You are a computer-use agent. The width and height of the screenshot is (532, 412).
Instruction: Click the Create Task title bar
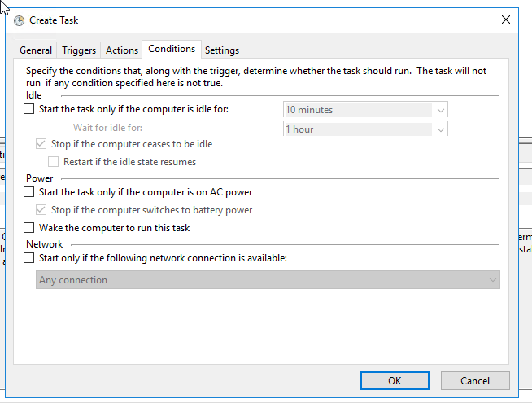(x=244, y=20)
